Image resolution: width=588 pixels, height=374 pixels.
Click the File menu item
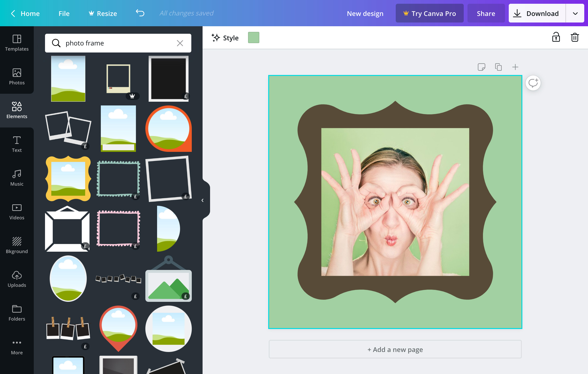[x=64, y=13]
